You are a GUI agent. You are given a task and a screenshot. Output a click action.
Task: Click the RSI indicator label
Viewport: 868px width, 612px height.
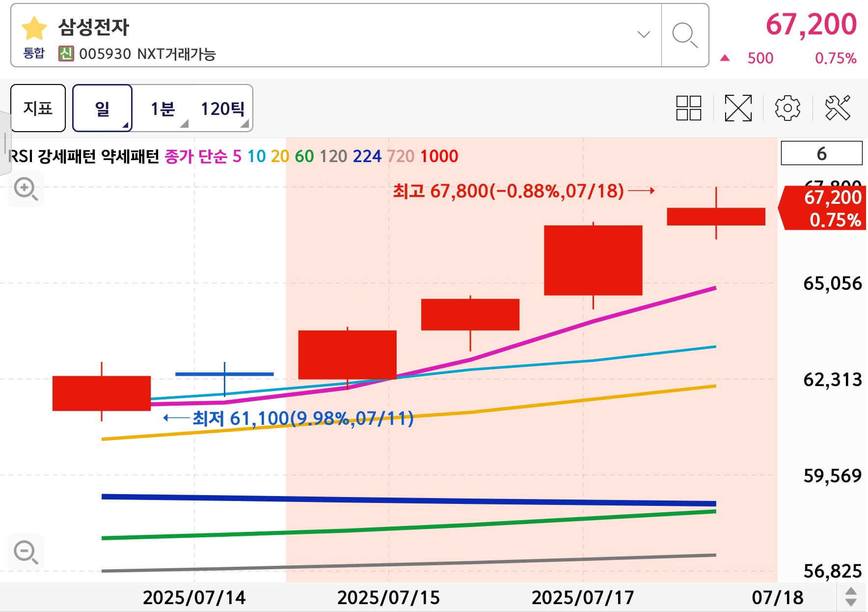[x=21, y=156]
